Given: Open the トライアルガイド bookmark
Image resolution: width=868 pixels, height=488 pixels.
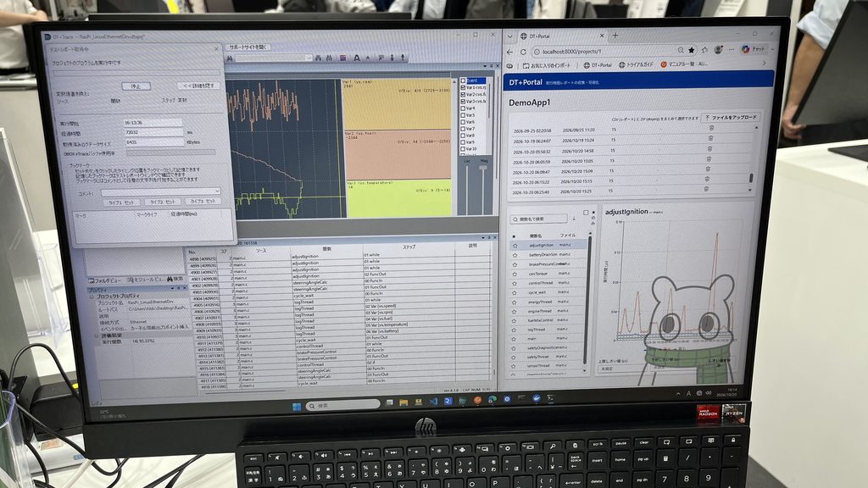Looking at the screenshot, I should [x=636, y=64].
